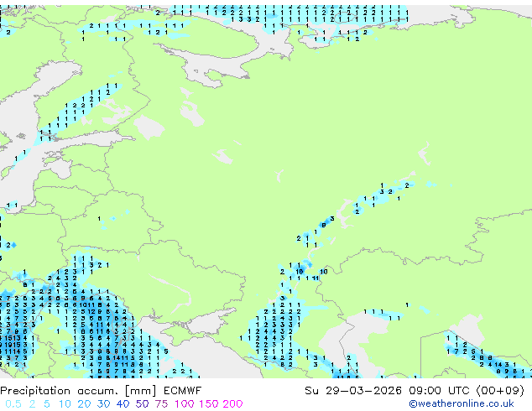Click the 'Su 29-03-2026 09:00 UTC (00+09)' timestamp
The width and height of the screenshot is (532, 411).
point(415,391)
